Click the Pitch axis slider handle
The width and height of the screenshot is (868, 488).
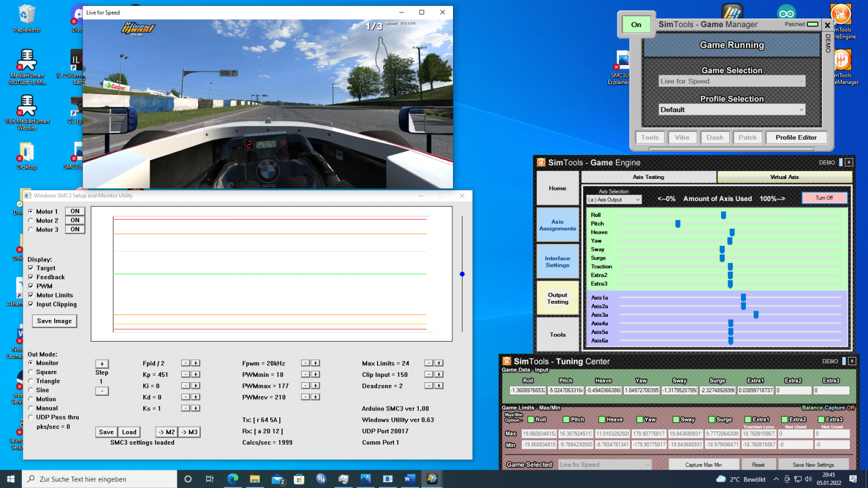pos(678,223)
